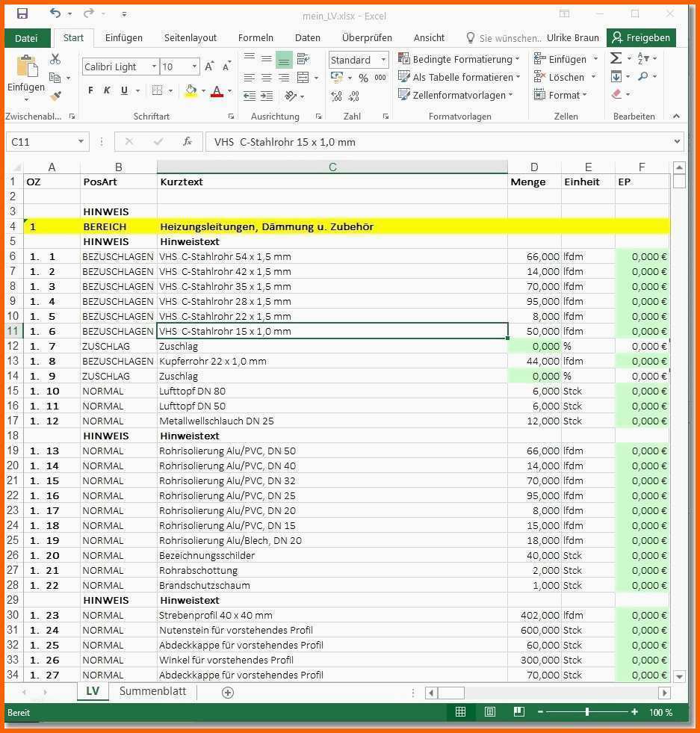This screenshot has height=733, width=700.
Task: Switch to the Überprüfen tab
Action: (367, 38)
